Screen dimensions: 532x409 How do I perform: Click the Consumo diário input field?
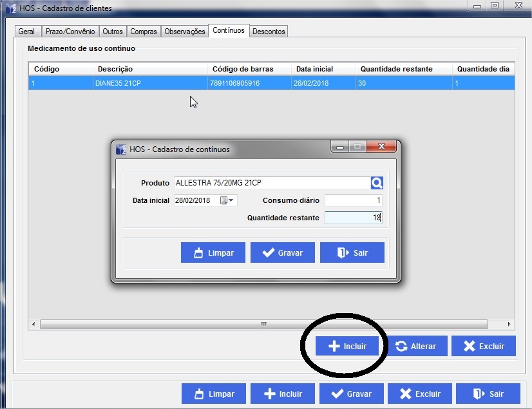[354, 200]
